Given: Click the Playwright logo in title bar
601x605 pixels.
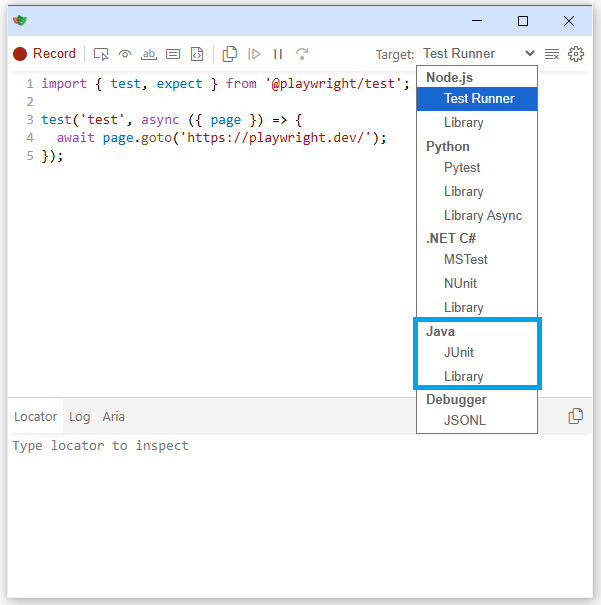Looking at the screenshot, I should coord(20,20).
